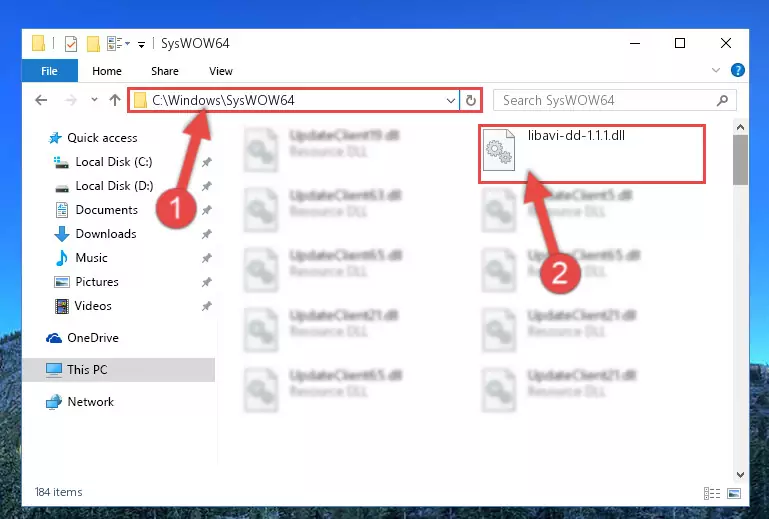Click the pin icon next to Videos
This screenshot has height=519, width=769.
207,306
